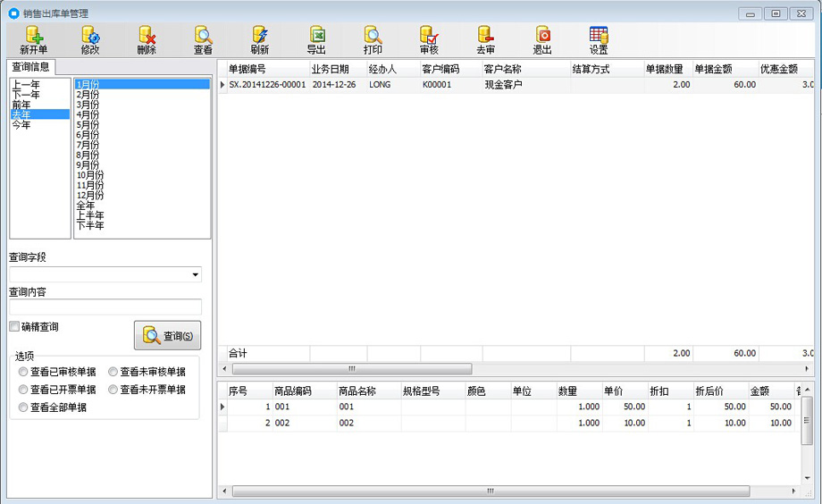
Task: Select the 查看全部单据 radio button
Action: (23, 407)
